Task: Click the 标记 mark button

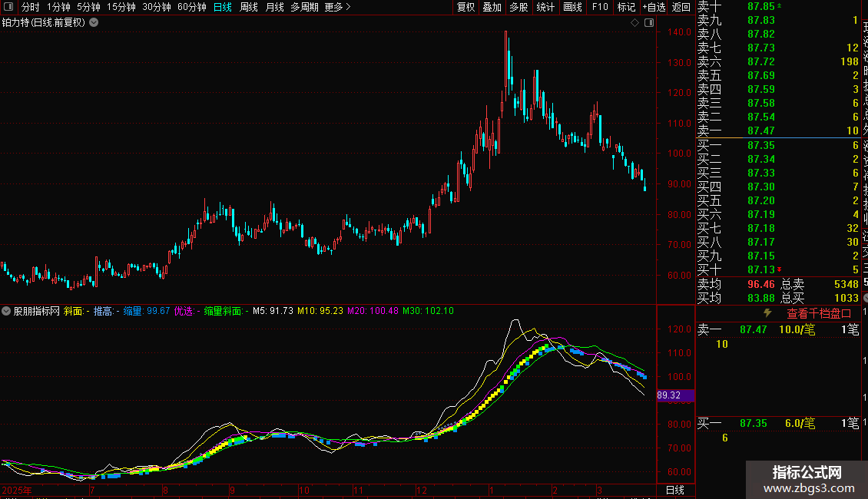Action: (626, 7)
